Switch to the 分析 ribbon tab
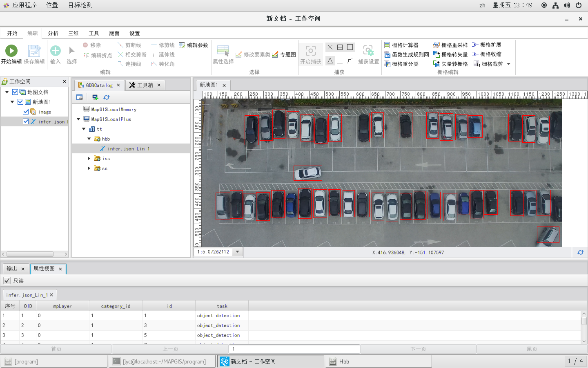The image size is (588, 368). 53,33
